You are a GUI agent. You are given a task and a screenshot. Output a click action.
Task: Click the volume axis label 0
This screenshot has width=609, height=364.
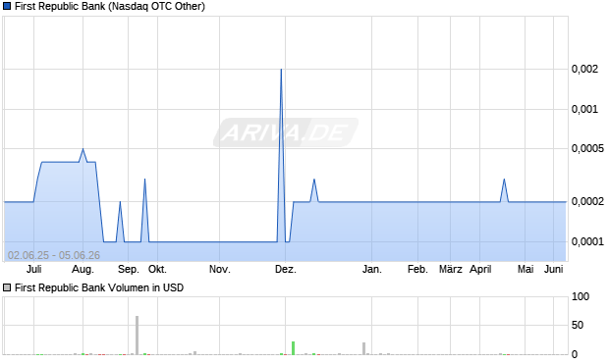coord(575,354)
